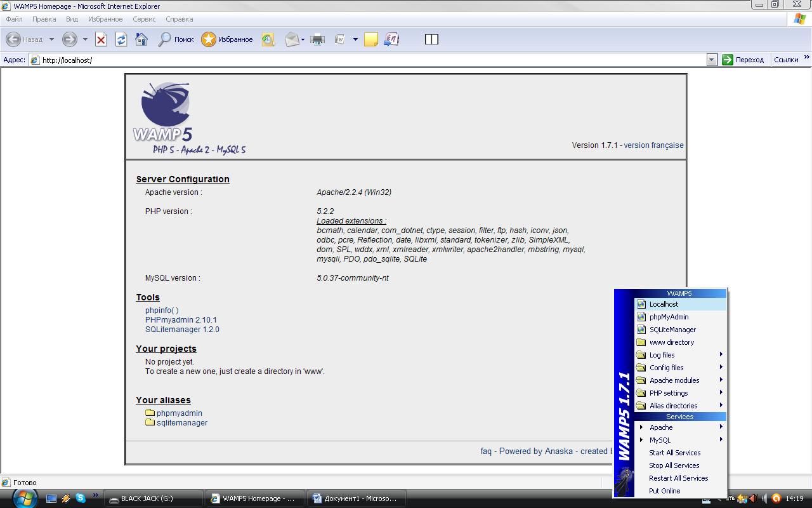Click Skype icon in quick launch

(x=81, y=498)
